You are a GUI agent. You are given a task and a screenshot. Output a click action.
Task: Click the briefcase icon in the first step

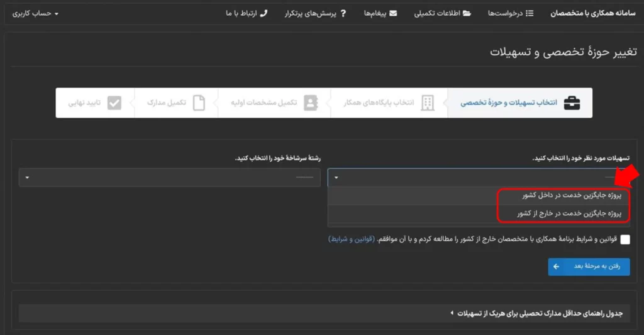point(572,103)
